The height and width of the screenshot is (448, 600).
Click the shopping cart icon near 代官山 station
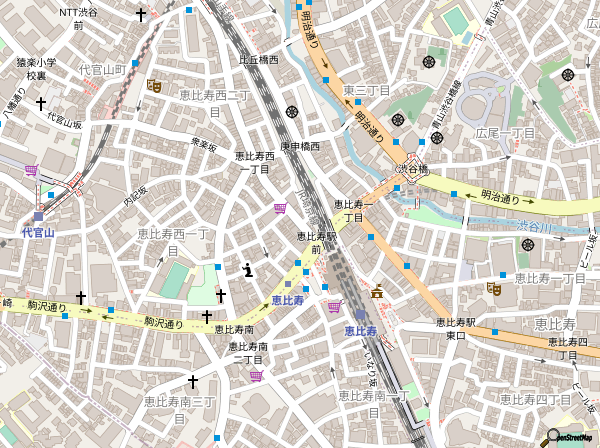click(x=31, y=170)
